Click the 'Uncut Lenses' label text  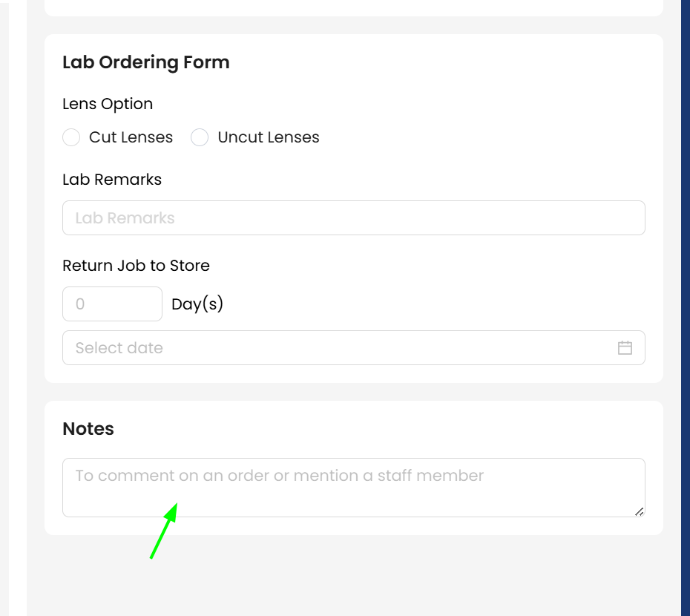pos(268,137)
